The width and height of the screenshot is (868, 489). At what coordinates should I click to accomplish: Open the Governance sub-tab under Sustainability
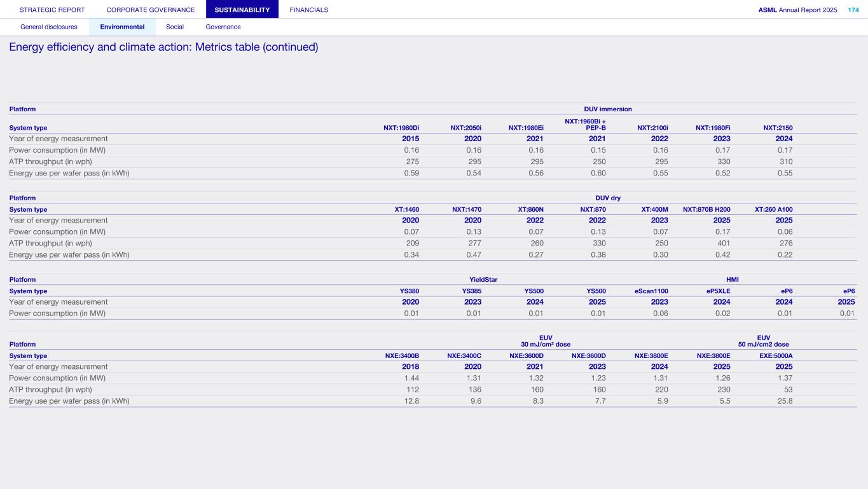coord(223,27)
